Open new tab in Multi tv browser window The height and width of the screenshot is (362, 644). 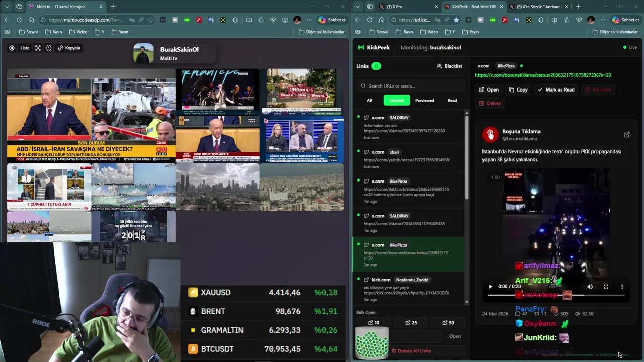pos(113,7)
